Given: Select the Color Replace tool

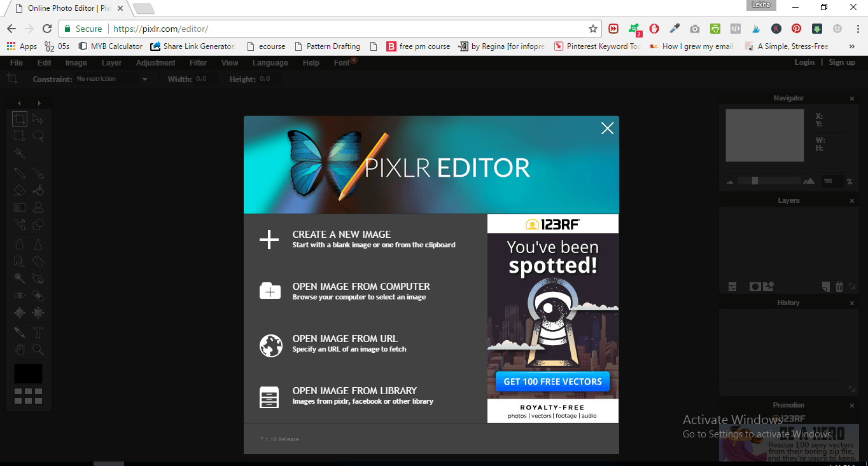Looking at the screenshot, I should (20, 224).
